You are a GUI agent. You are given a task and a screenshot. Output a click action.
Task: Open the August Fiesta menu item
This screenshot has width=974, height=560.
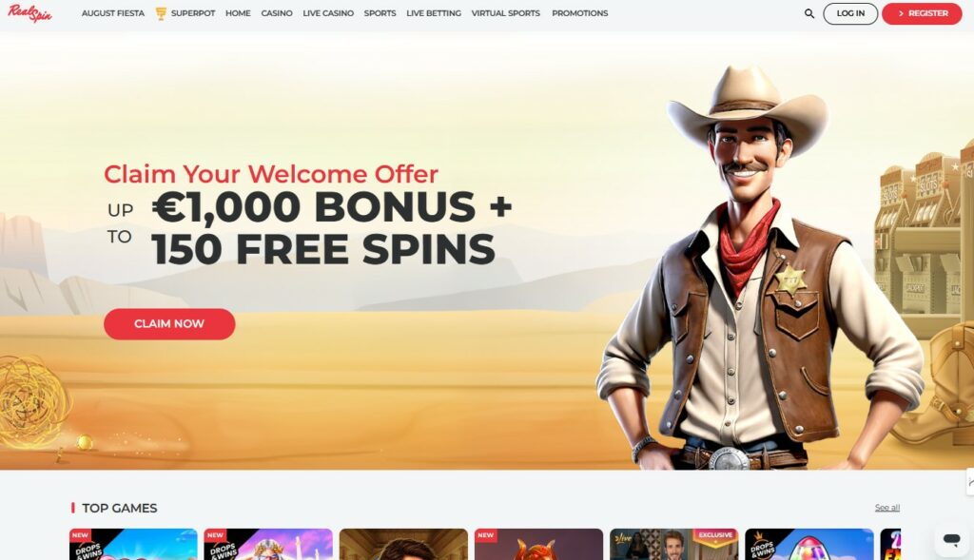click(x=113, y=13)
